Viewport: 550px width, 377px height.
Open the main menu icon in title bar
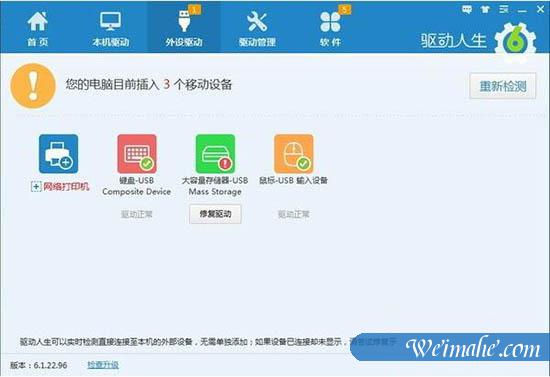tap(504, 9)
